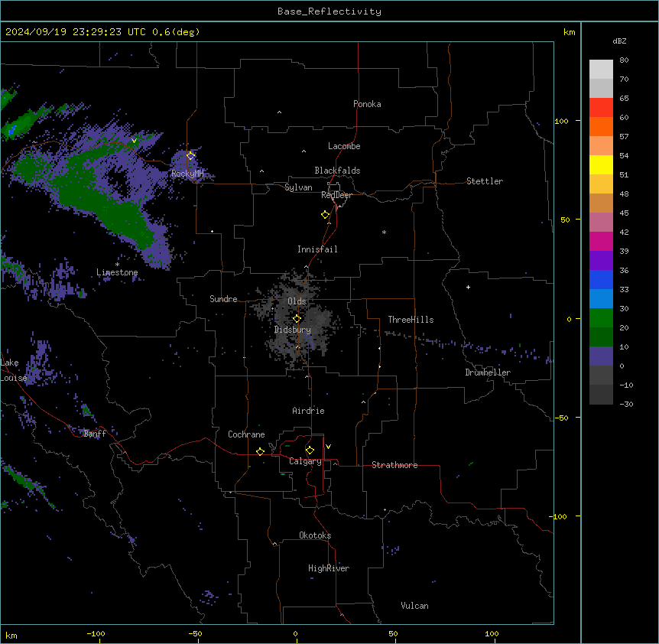Image resolution: width=659 pixels, height=644 pixels.
Task: Select the Vulcan label
Action: 415,606
